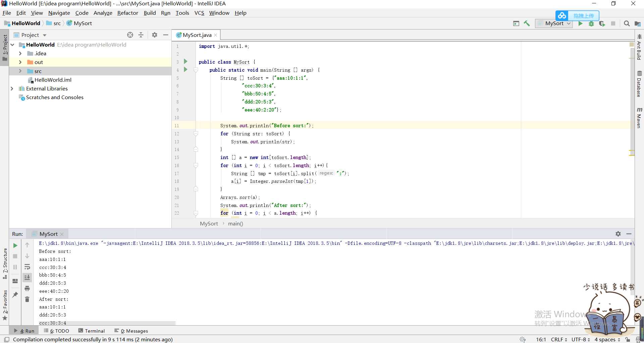Image resolution: width=644 pixels, height=343 pixels.
Task: Expand the src folder
Action: 20,71
